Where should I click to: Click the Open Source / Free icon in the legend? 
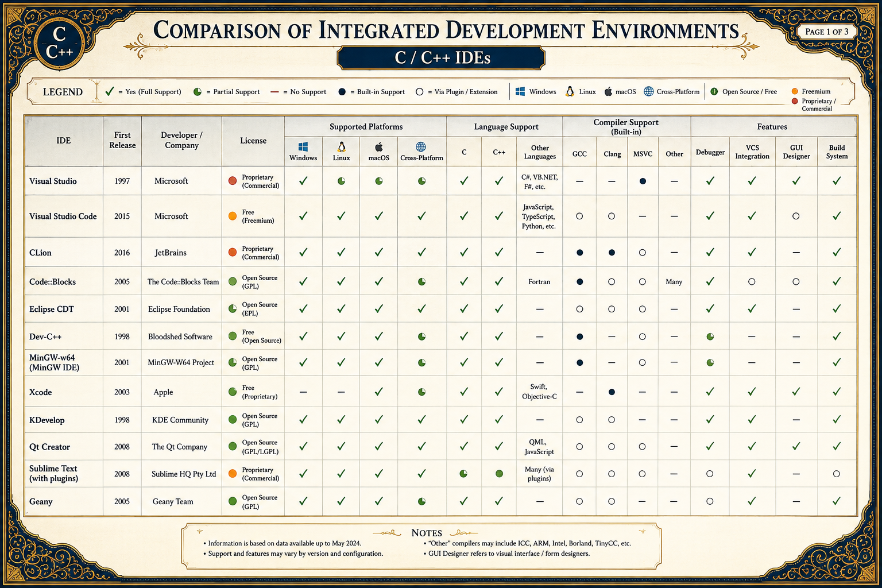714,91
